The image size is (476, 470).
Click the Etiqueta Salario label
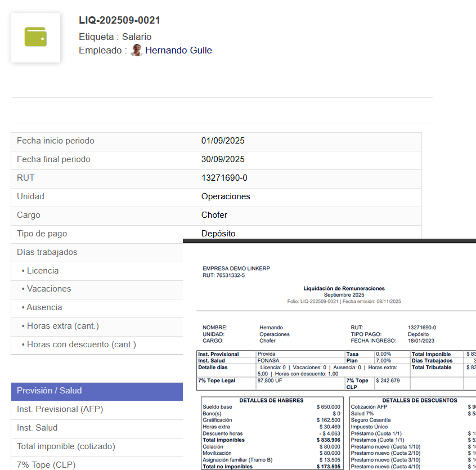click(x=115, y=37)
